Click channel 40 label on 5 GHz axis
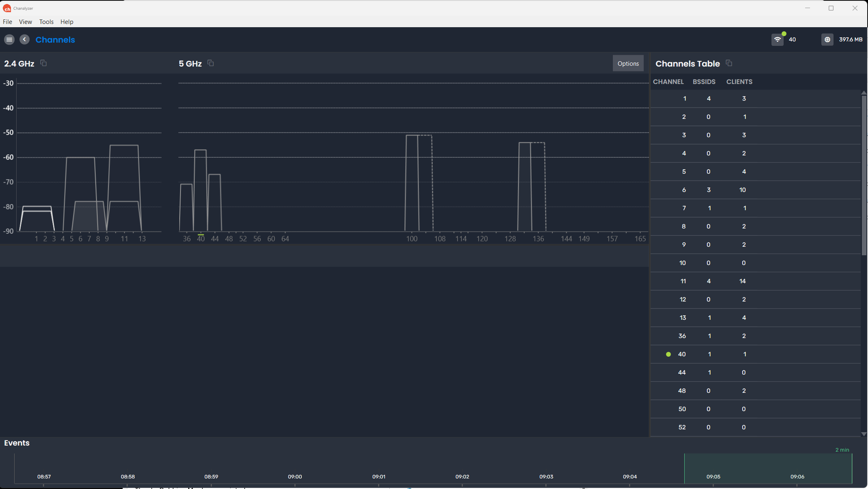Screen dimensions: 868x489 (201, 239)
